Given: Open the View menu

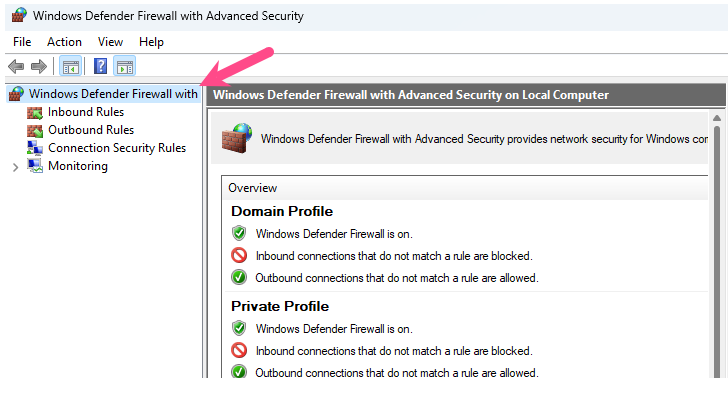Looking at the screenshot, I should click(x=110, y=42).
